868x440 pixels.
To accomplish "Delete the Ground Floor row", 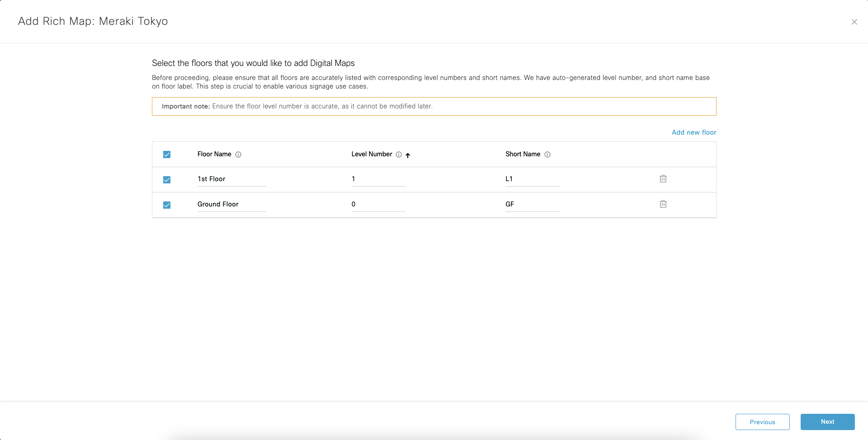I will (x=663, y=204).
